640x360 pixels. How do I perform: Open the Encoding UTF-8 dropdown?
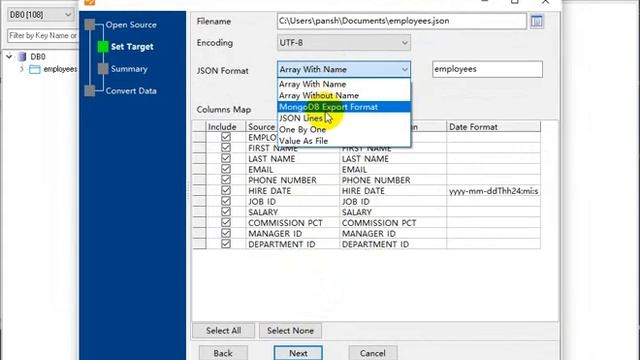(x=344, y=42)
